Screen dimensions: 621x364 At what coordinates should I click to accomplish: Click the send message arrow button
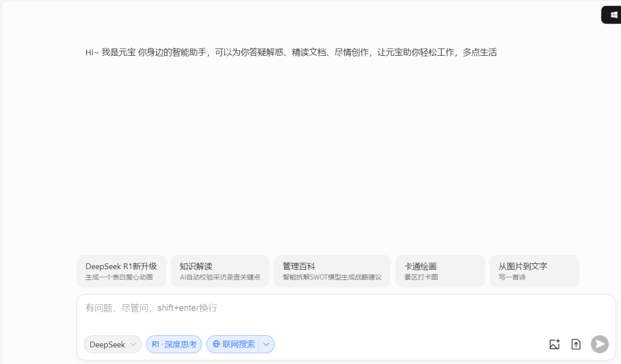point(600,344)
